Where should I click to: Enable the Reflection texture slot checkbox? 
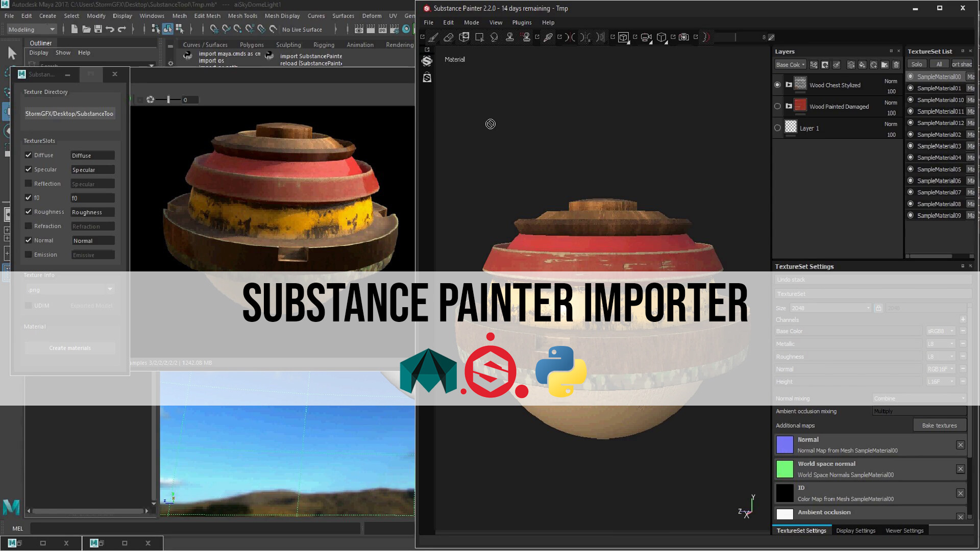pyautogui.click(x=29, y=183)
